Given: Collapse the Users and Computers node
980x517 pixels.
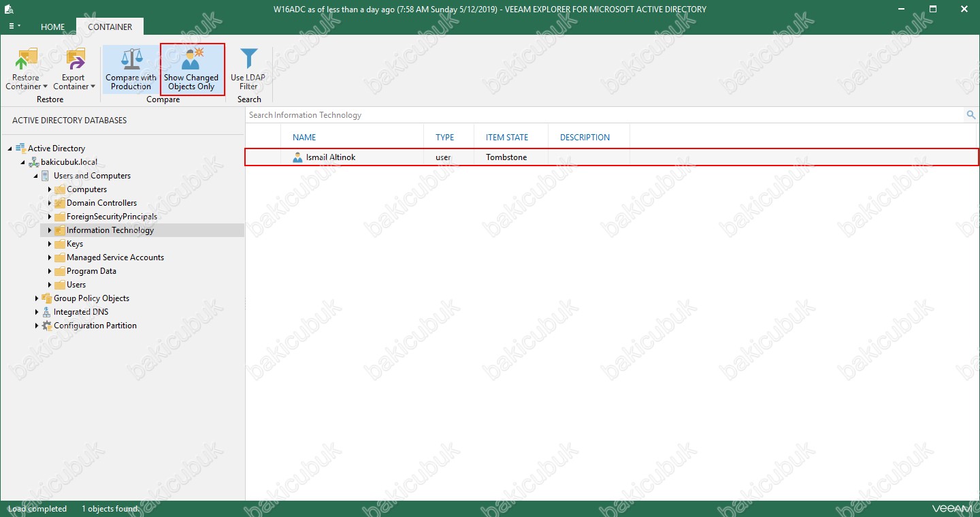Looking at the screenshot, I should pos(36,176).
